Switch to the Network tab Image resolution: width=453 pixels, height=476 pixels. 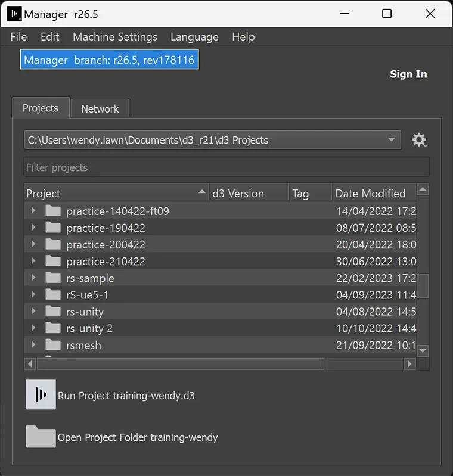click(x=100, y=109)
